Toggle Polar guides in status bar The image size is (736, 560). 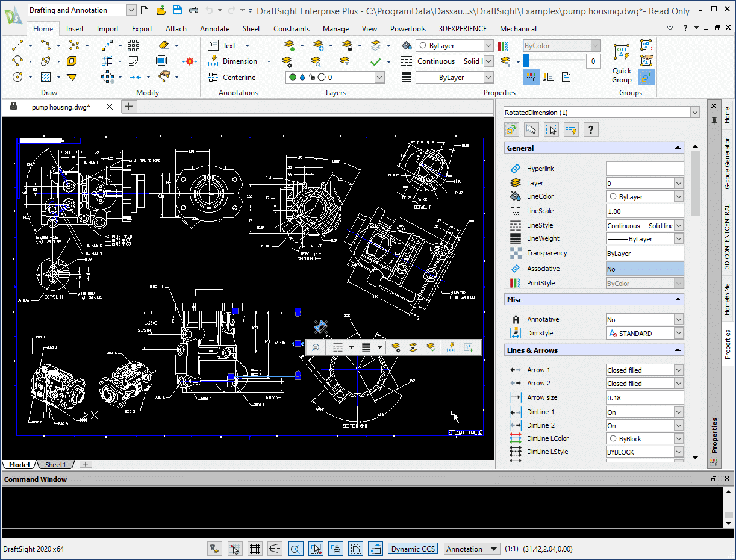296,549
